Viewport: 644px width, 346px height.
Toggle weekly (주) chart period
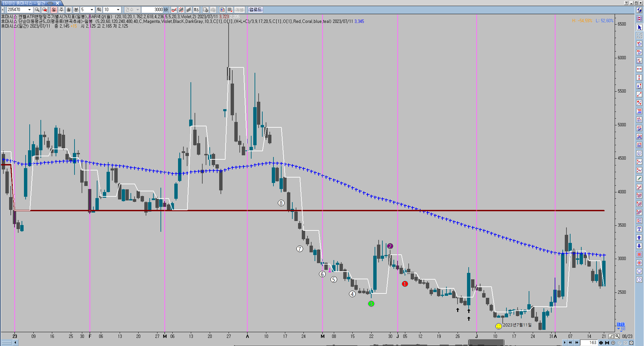61,10
